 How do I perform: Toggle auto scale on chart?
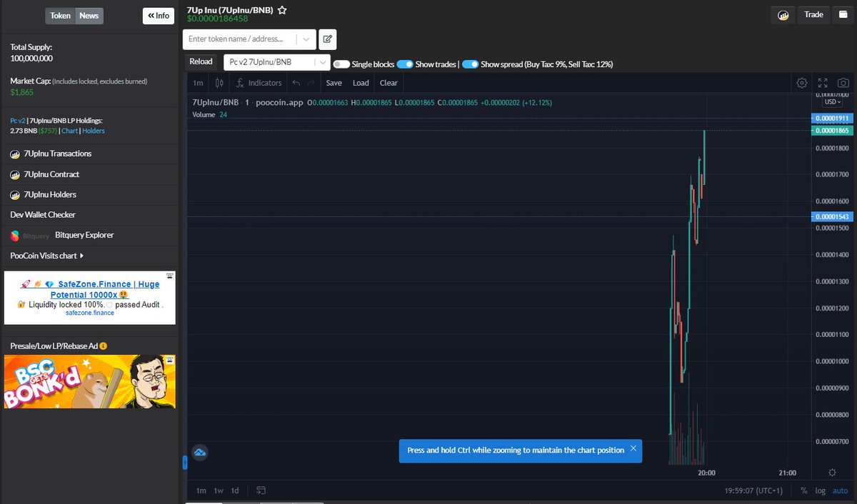(840, 490)
